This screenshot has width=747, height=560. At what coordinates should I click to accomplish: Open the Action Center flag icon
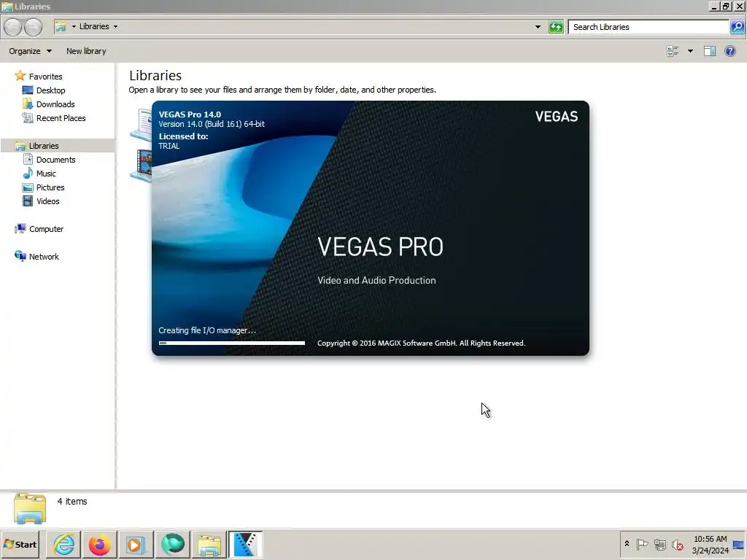click(x=642, y=544)
